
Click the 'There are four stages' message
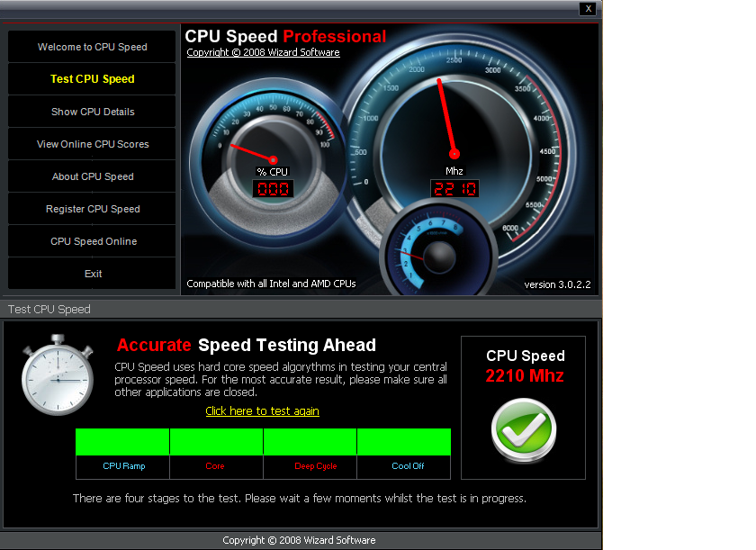(x=300, y=498)
